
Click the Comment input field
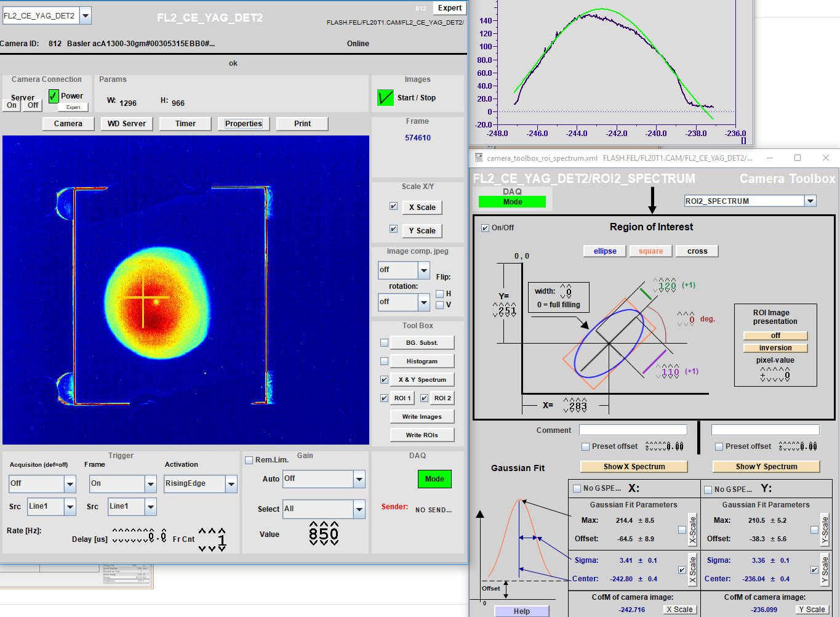point(633,430)
